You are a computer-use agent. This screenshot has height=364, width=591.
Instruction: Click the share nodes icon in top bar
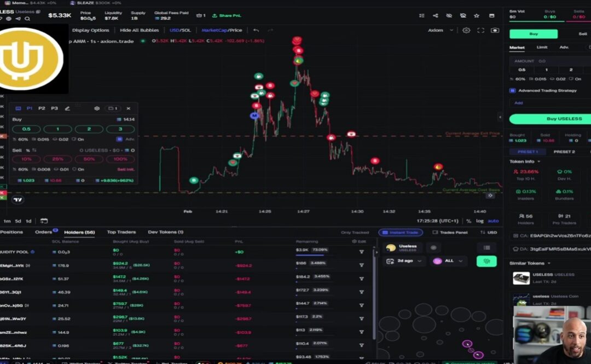[x=436, y=15]
